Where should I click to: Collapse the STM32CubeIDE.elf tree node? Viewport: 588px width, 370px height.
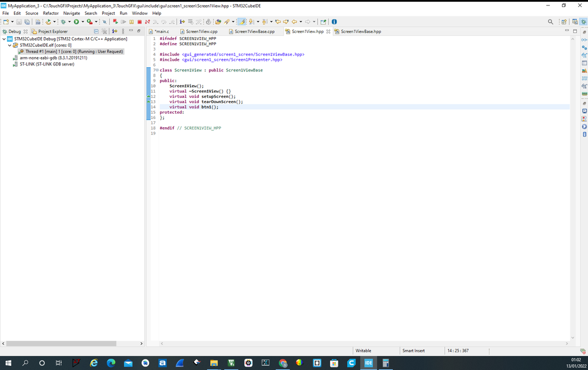10,45
